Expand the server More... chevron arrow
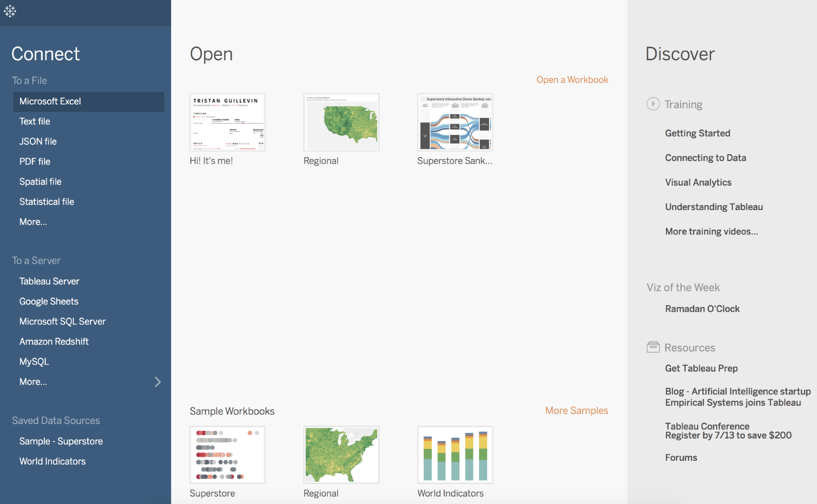817x504 pixels. [158, 382]
